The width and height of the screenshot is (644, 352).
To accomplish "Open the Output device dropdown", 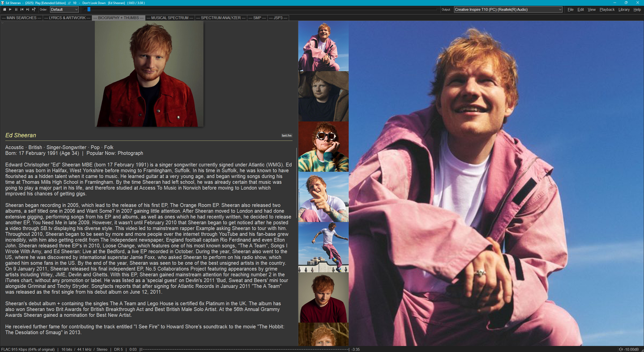I will coord(508,10).
